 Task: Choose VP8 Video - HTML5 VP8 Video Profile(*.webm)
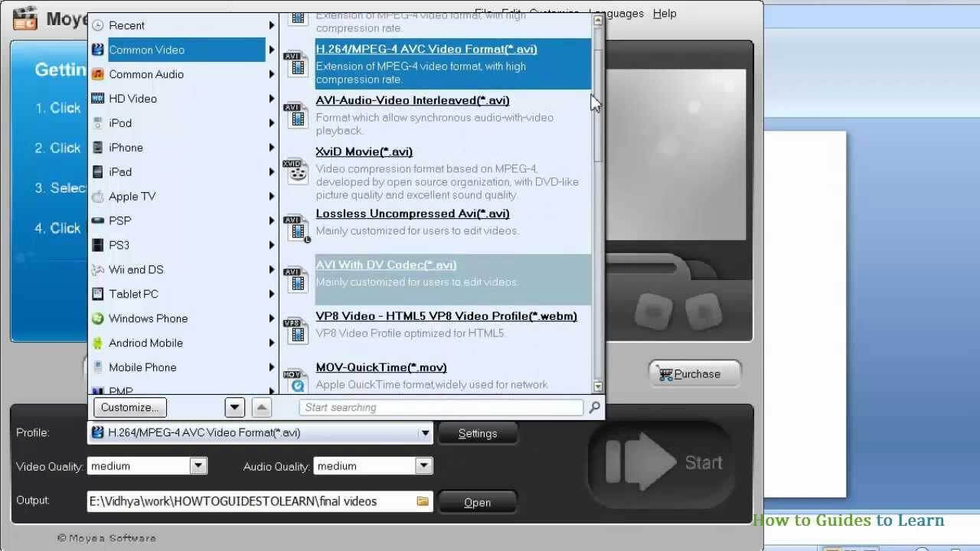tap(446, 316)
